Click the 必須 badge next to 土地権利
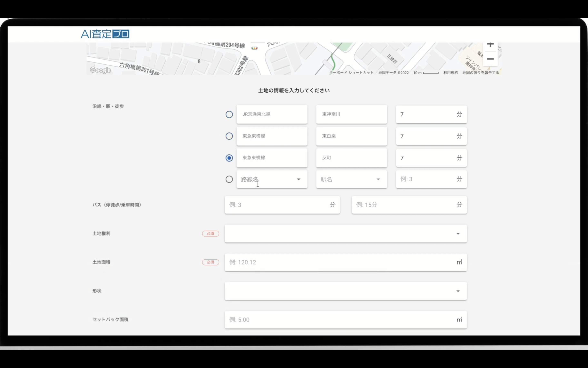Viewport: 588px width, 368px height. click(210, 234)
